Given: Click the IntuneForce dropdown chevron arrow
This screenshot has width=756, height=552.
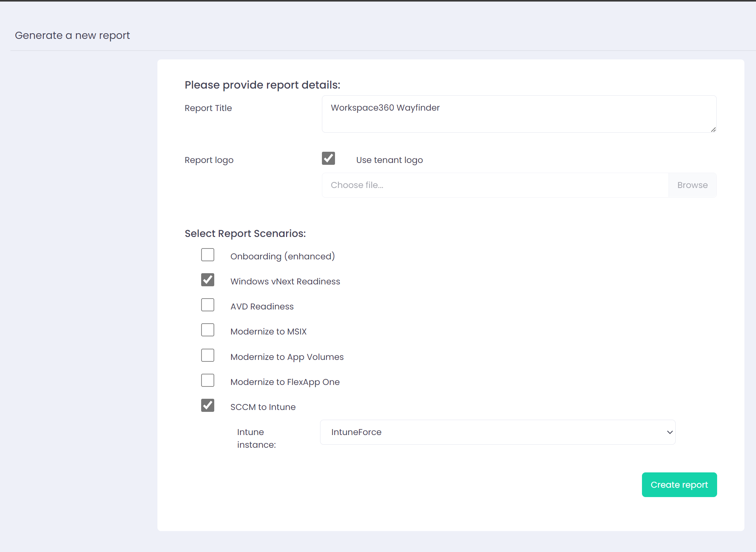Looking at the screenshot, I should pyautogui.click(x=670, y=432).
